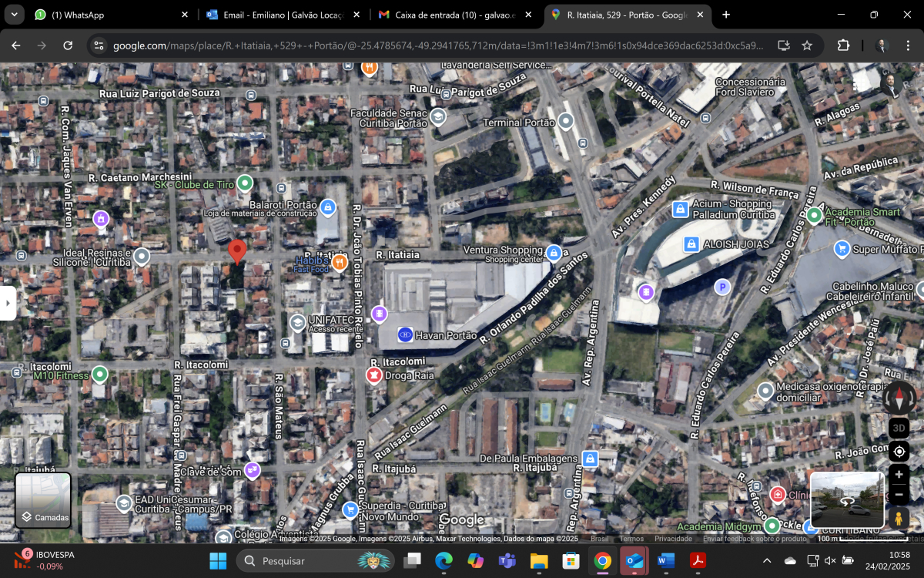Open the Street View thumbnail preview
924x578 pixels.
pos(847,499)
